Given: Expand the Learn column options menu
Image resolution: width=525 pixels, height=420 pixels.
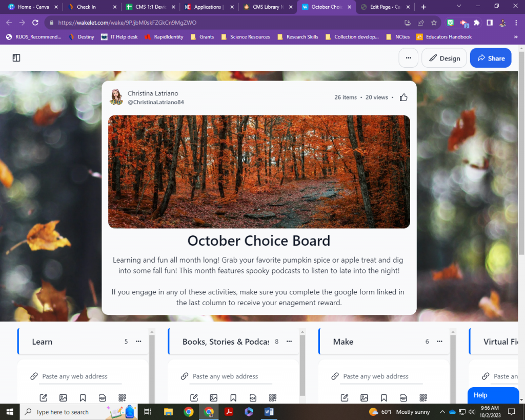Looking at the screenshot, I should (x=138, y=342).
